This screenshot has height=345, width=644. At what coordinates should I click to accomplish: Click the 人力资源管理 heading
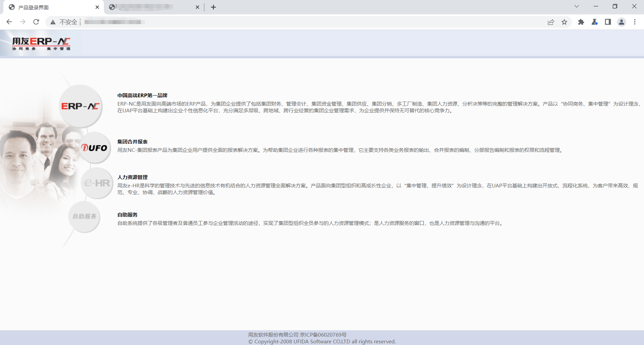point(132,177)
